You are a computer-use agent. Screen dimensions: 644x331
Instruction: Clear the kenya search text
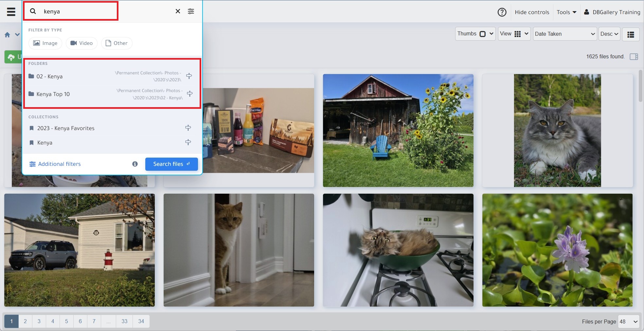(178, 11)
